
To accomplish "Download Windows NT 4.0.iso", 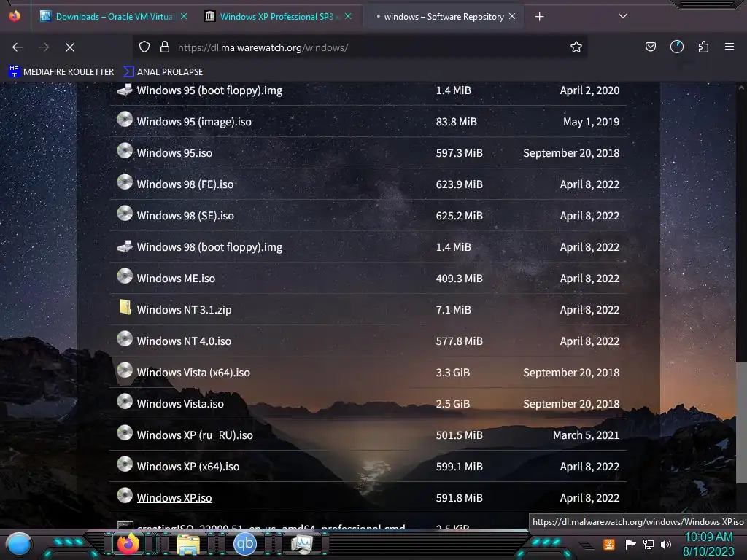I will (184, 341).
